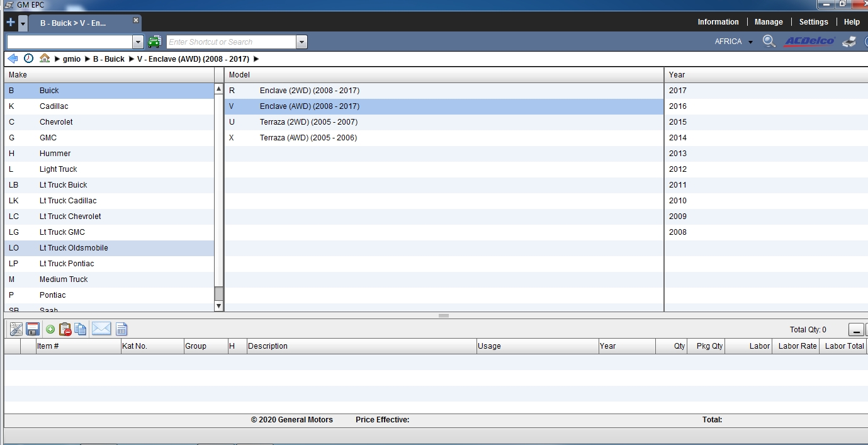The image size is (868, 445).
Task: Choose year 2015
Action: click(x=766, y=122)
